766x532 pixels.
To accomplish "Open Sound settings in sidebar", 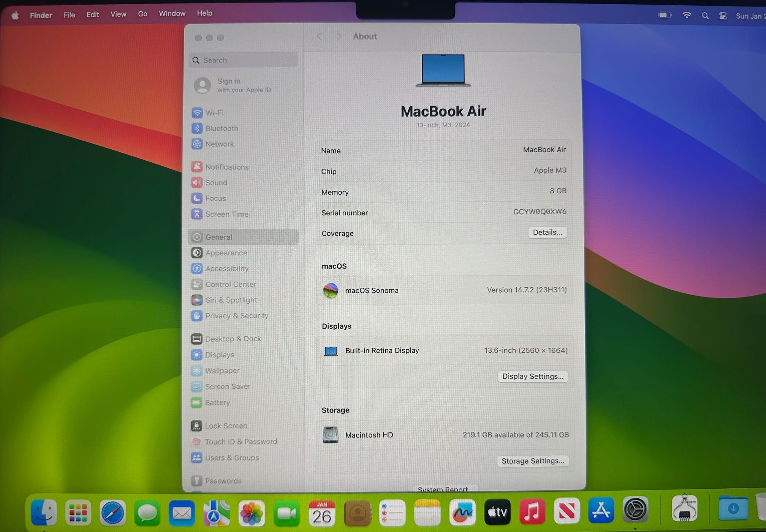I will click(x=209, y=183).
